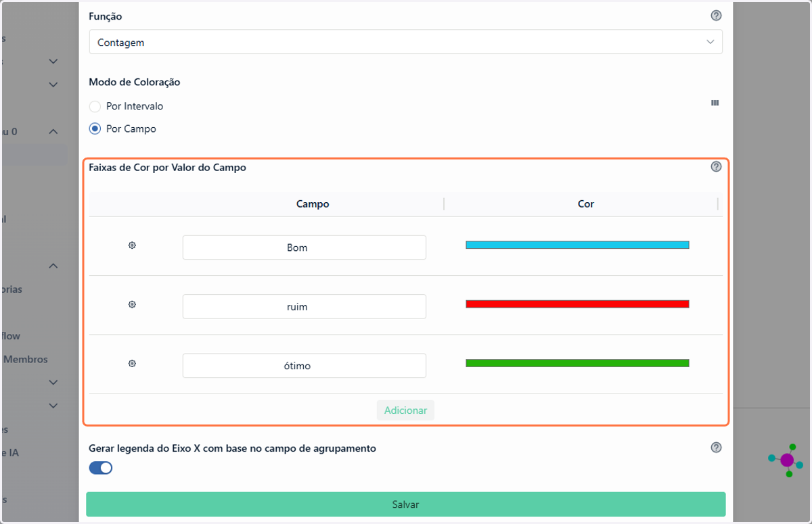
Task: Click gear icon in the ruim row
Action: [132, 305]
